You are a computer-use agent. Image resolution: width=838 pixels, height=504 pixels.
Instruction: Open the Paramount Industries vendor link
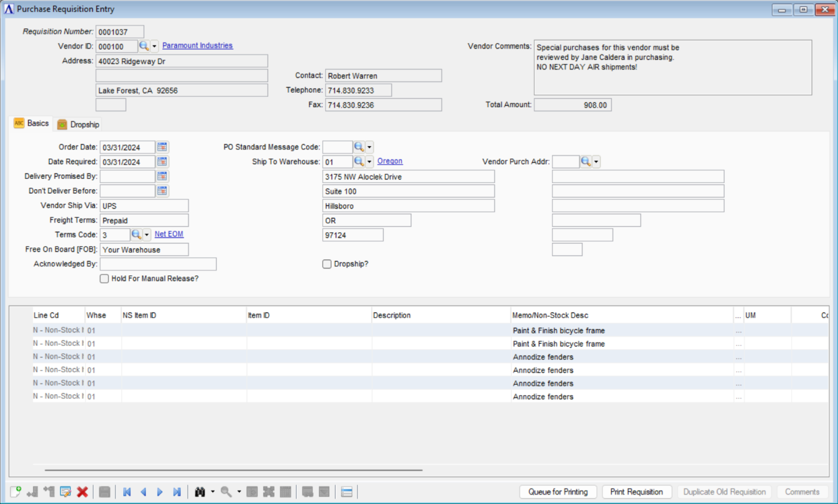coord(198,45)
